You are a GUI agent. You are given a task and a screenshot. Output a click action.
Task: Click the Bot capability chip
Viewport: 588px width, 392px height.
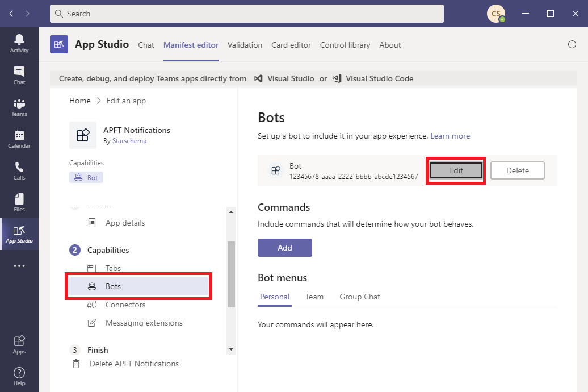click(x=86, y=178)
